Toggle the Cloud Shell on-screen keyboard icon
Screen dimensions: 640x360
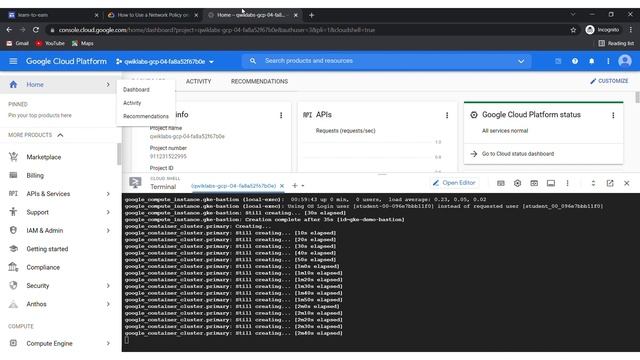[x=501, y=183]
